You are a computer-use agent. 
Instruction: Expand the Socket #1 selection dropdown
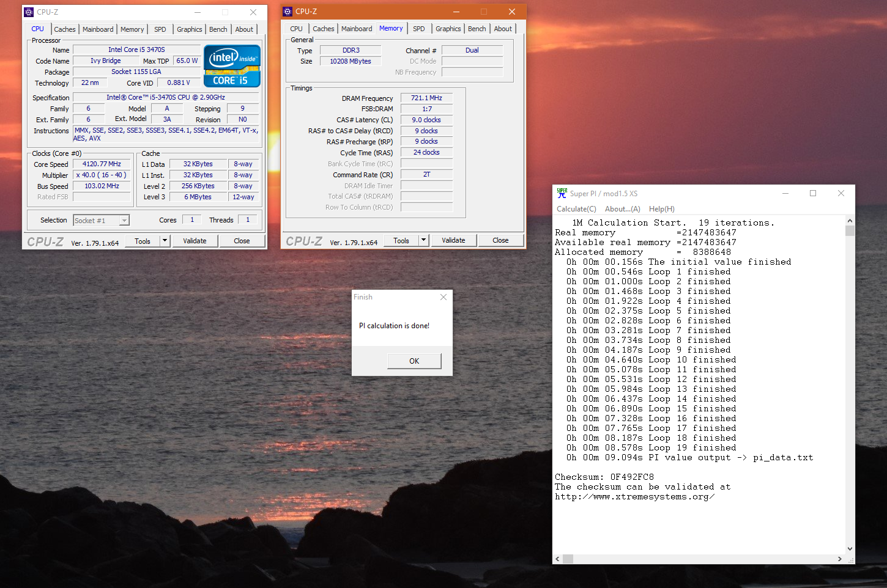(x=124, y=221)
